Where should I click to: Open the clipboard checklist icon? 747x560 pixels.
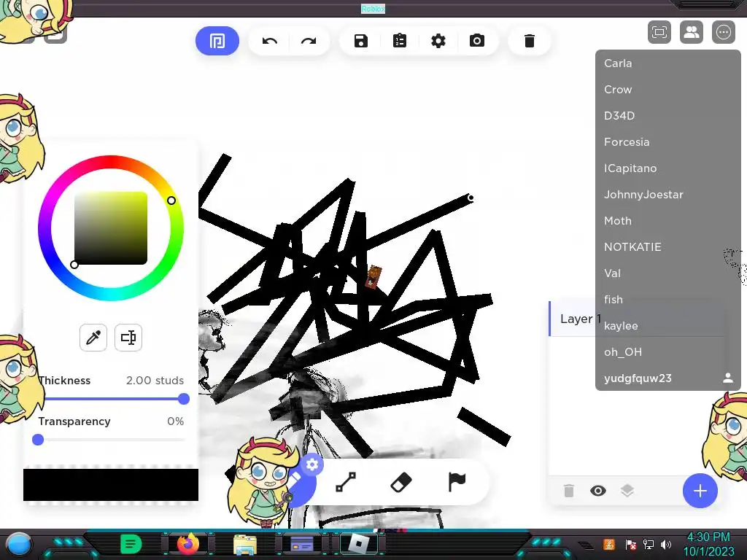[x=400, y=41]
